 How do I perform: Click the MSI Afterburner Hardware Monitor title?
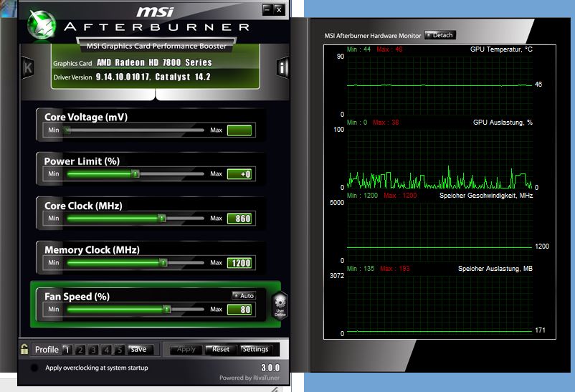373,36
